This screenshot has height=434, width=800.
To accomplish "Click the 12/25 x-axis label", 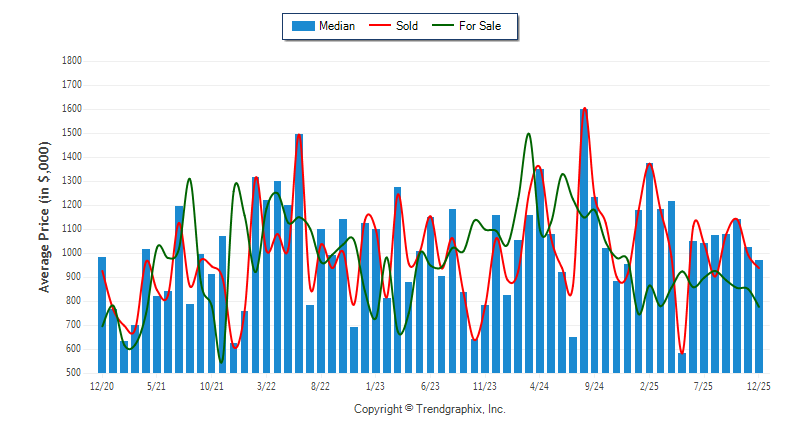I will (759, 385).
